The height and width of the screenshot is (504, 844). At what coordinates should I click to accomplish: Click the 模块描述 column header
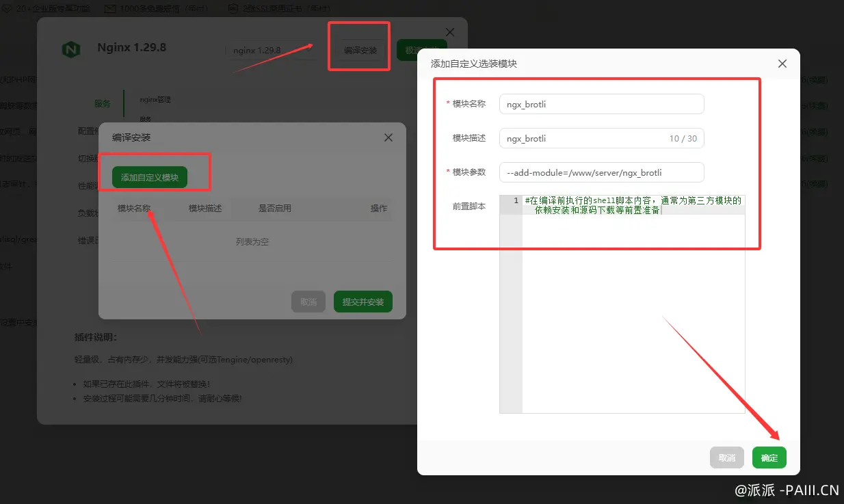coord(205,209)
